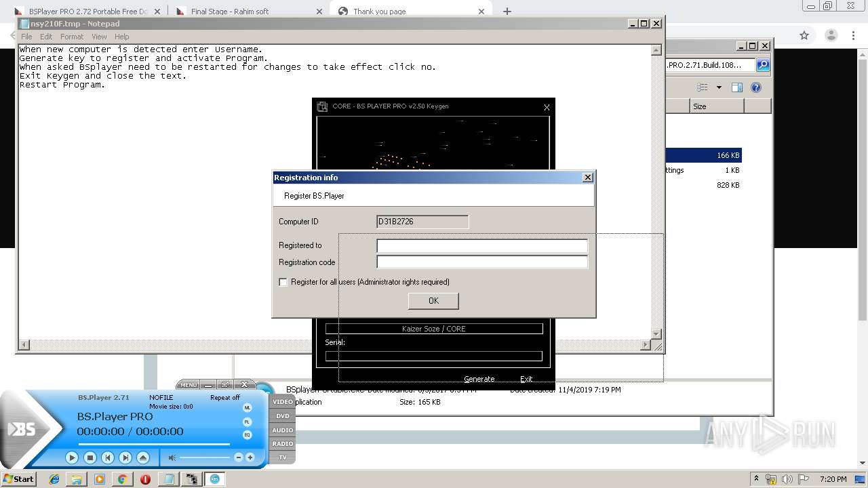The height and width of the screenshot is (488, 868).
Task: Open the Windows Start menu
Action: [x=18, y=479]
